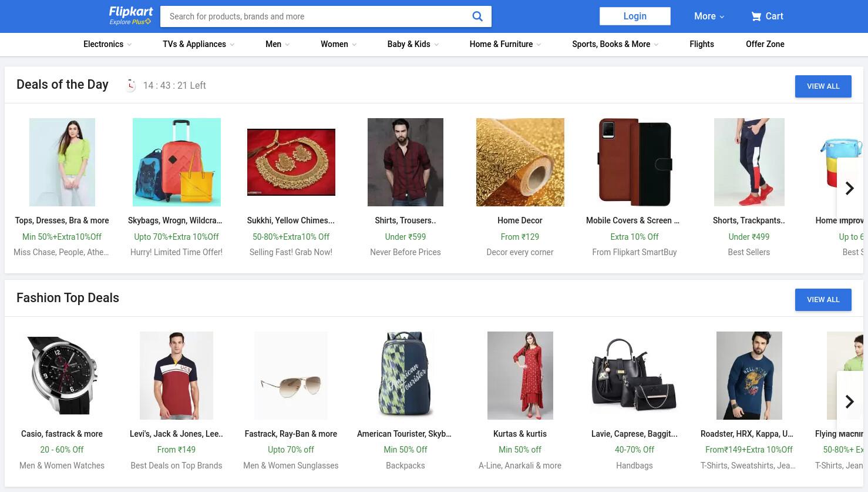Go to the Flights section

702,44
